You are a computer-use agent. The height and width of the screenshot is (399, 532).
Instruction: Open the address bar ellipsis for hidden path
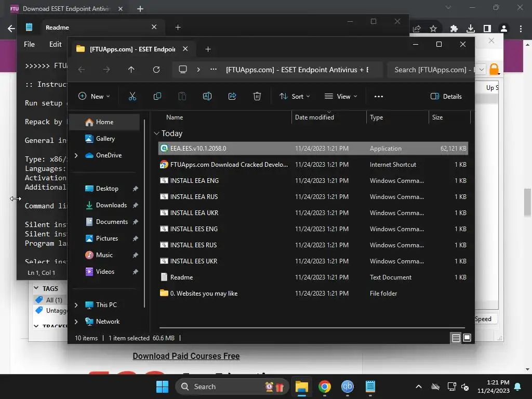[214, 70]
